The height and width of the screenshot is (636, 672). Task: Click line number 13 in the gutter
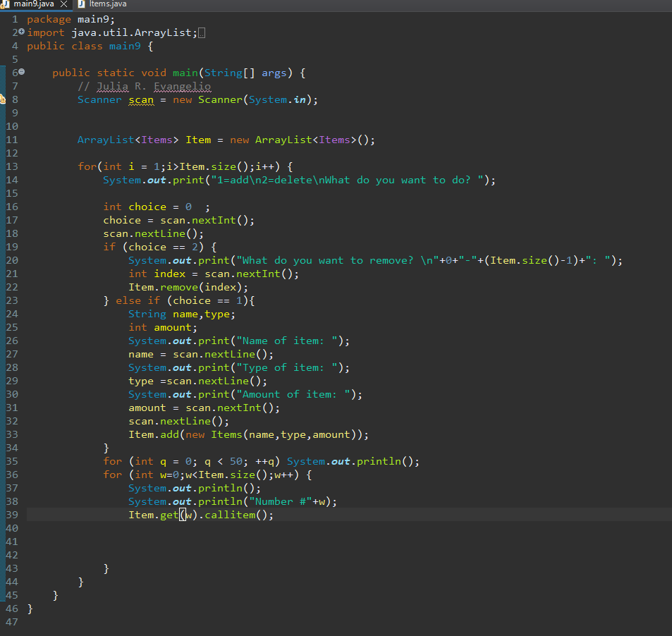12,166
